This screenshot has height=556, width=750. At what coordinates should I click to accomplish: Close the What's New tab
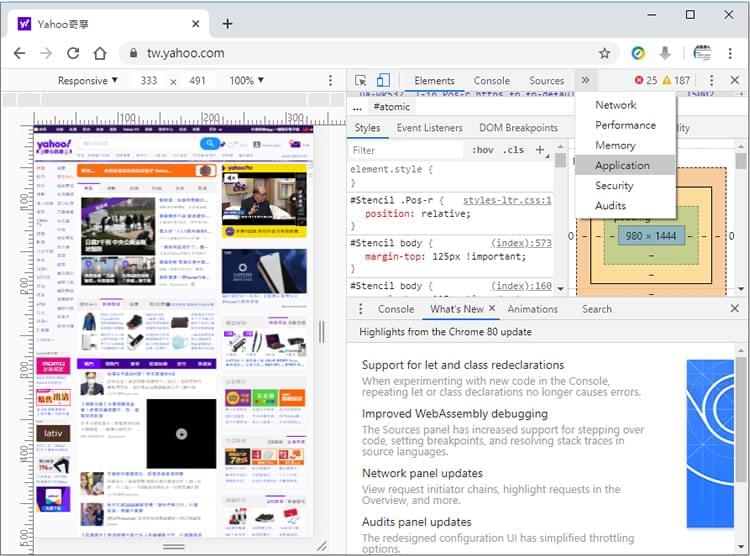(492, 309)
